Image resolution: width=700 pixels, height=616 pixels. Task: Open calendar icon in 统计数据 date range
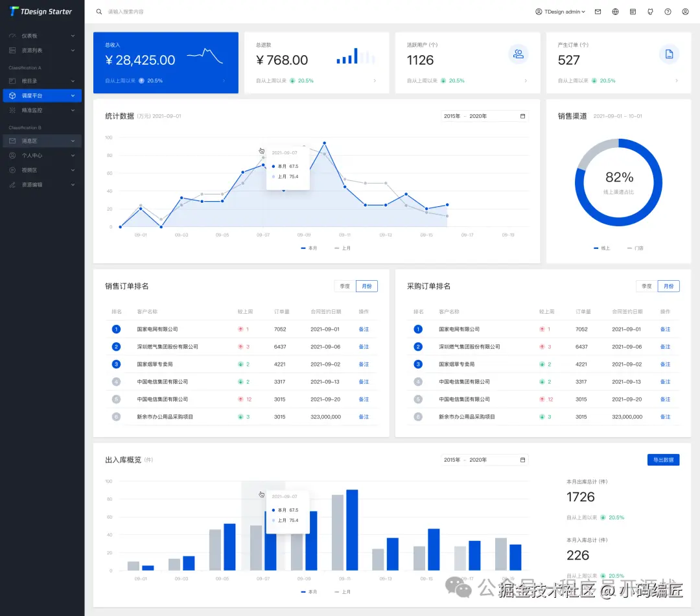click(522, 116)
